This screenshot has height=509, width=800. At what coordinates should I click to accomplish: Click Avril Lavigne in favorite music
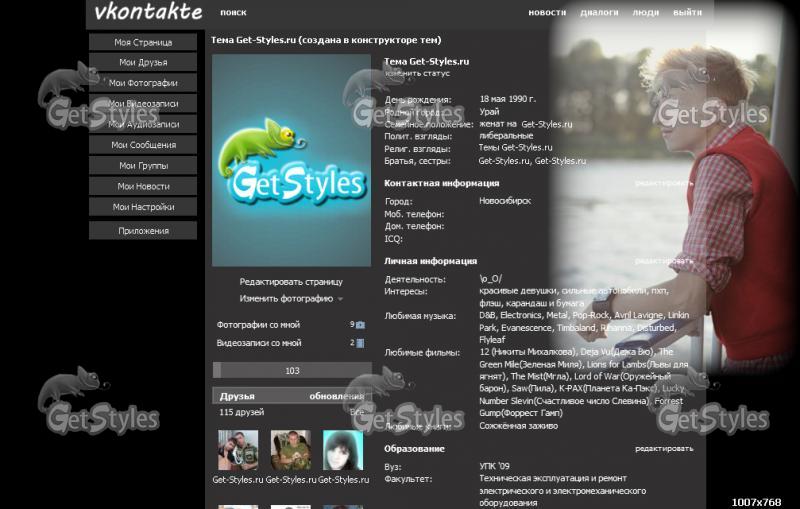638,315
